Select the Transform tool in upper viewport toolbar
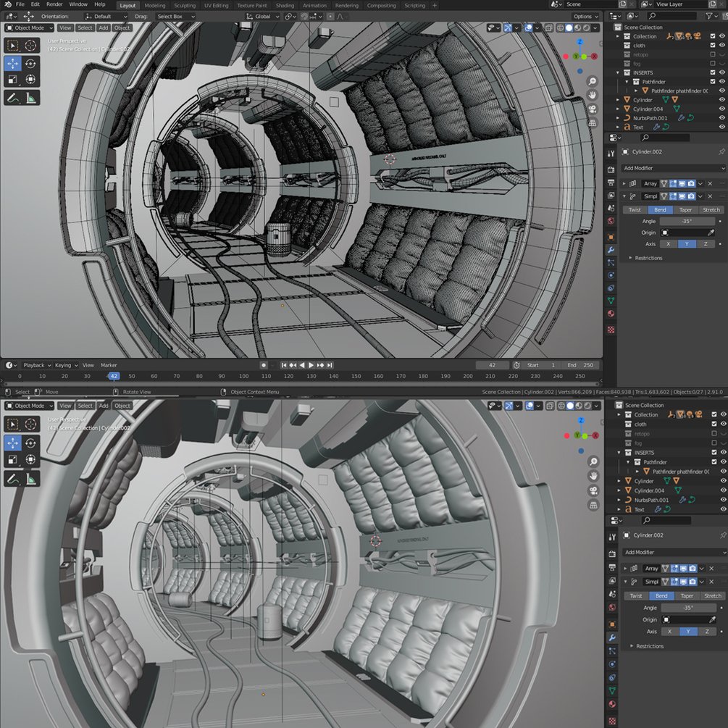Viewport: 728px width, 728px height. coord(30,80)
